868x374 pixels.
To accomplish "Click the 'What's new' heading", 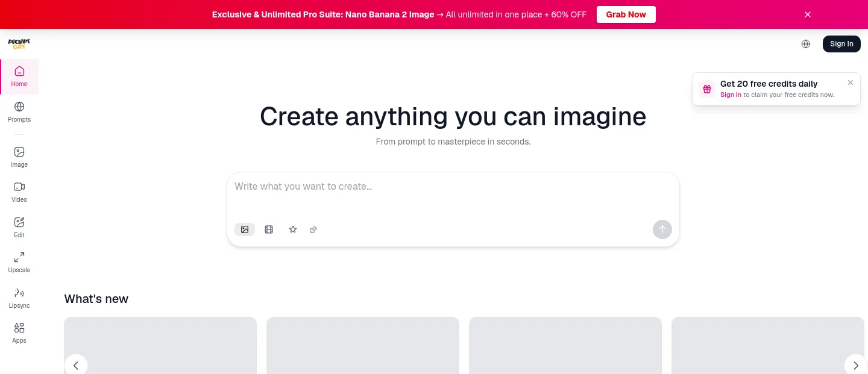I will pyautogui.click(x=96, y=299).
